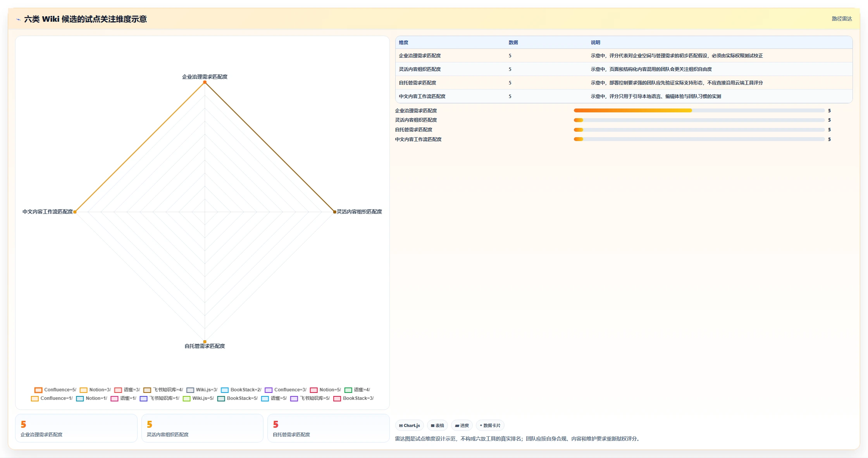868x458 pixels.
Task: Open the 灵活内容组织匹配度 data card
Action: click(202, 428)
